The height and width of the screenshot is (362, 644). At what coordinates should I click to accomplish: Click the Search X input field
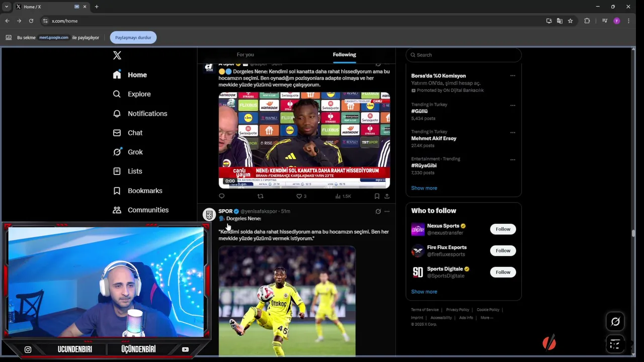tap(463, 55)
